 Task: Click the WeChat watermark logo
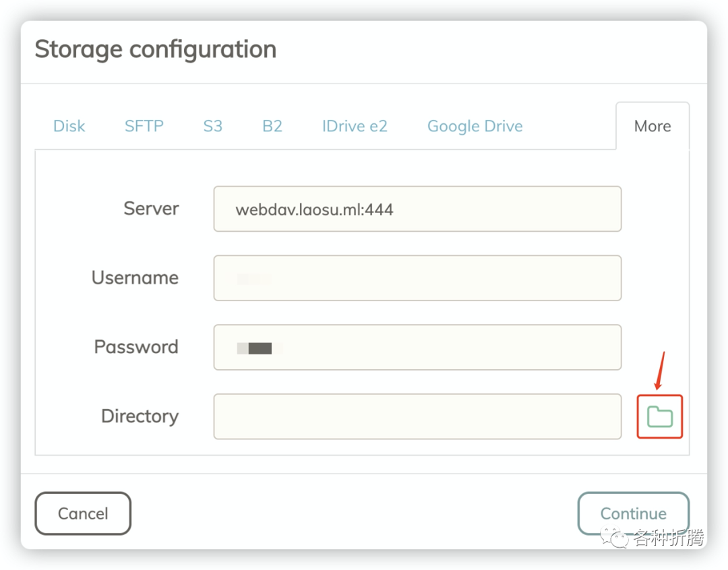tap(615, 537)
